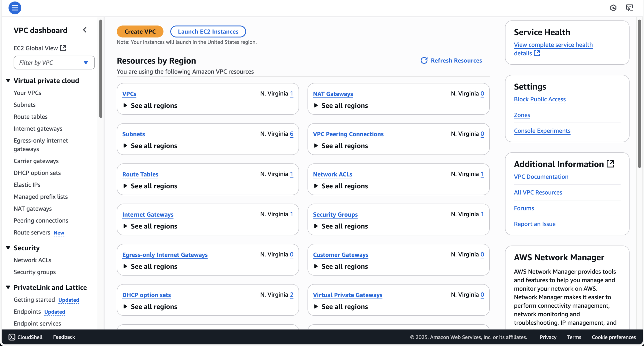Click the sidebar vertical scrollbar

101,69
